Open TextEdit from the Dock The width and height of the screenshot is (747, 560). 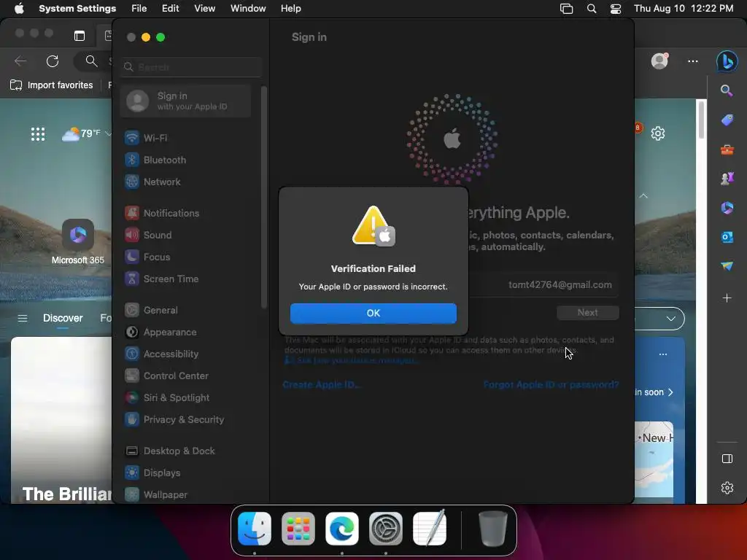click(430, 529)
